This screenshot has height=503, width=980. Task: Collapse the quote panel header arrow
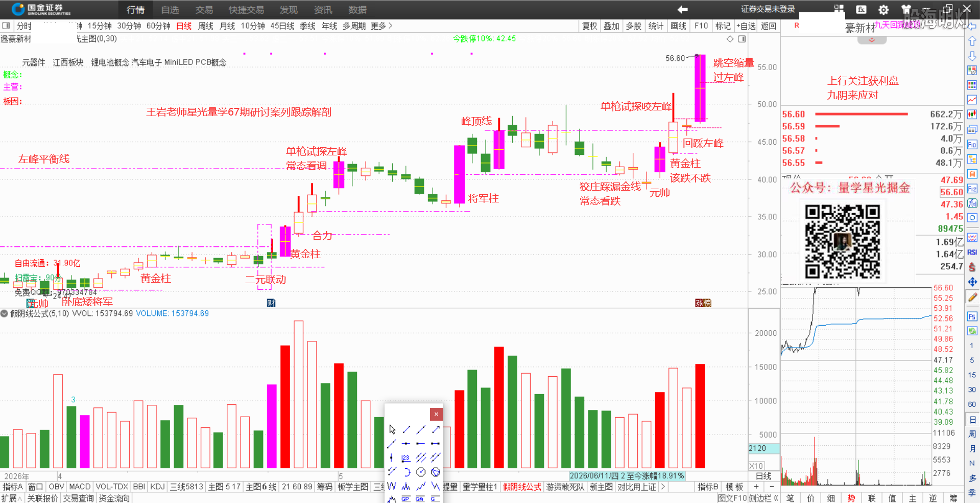pyautogui.click(x=872, y=40)
